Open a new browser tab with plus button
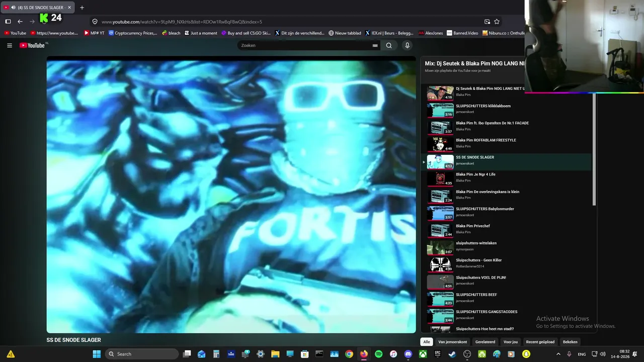644x362 pixels. coord(82,8)
